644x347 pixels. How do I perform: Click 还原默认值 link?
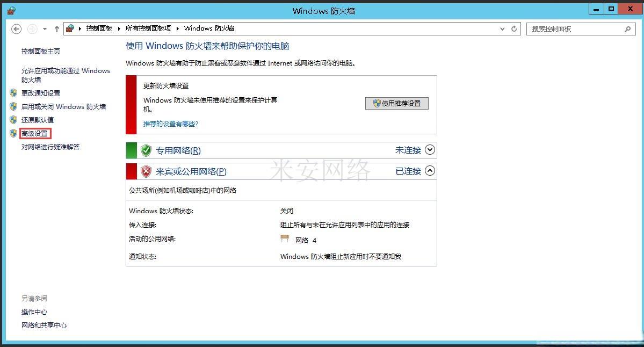point(38,120)
